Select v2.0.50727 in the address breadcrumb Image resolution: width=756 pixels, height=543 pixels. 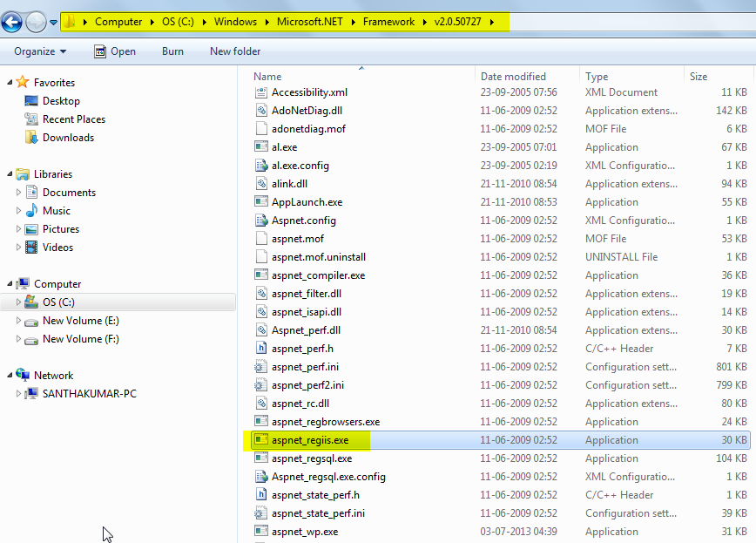pos(457,22)
